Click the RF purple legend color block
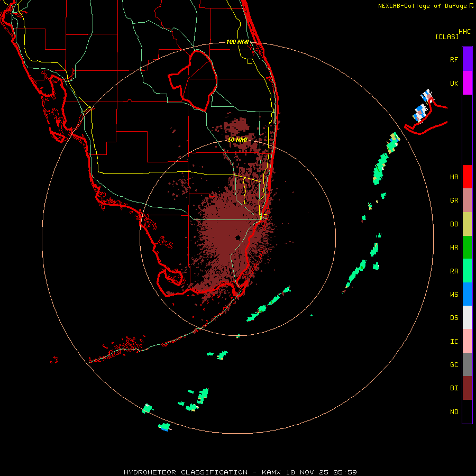Viewport: 476px width, 476px height. 467,59
